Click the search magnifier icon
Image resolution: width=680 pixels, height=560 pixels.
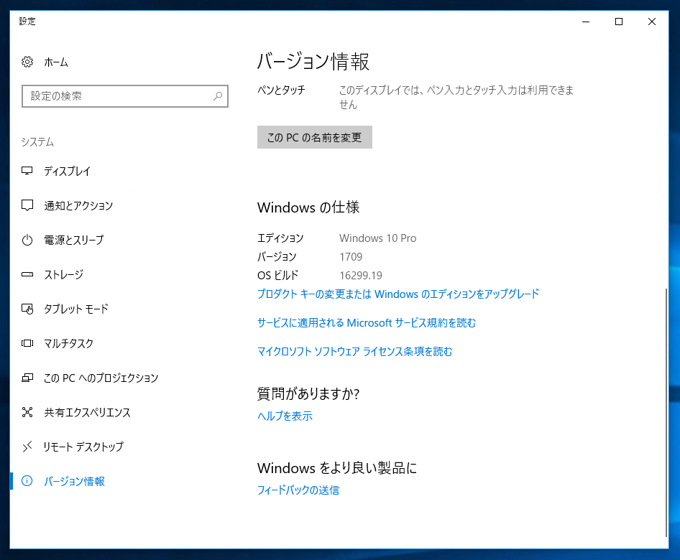click(x=218, y=96)
